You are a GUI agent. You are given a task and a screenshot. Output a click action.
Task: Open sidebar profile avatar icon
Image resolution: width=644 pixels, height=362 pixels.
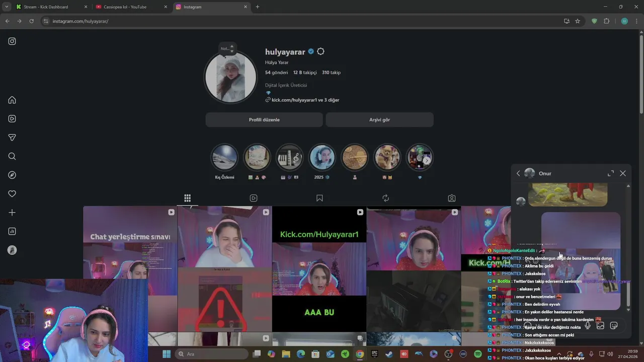tap(12, 250)
